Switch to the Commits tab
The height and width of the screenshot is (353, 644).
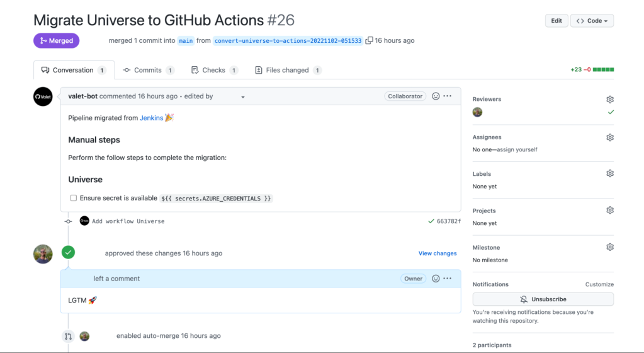click(149, 70)
